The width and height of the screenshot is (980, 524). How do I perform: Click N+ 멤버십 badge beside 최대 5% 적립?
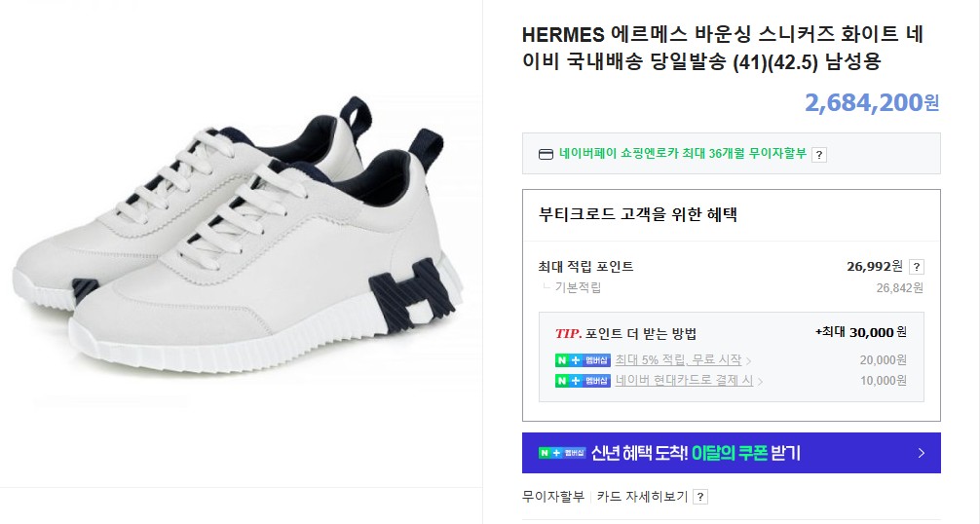tap(583, 360)
